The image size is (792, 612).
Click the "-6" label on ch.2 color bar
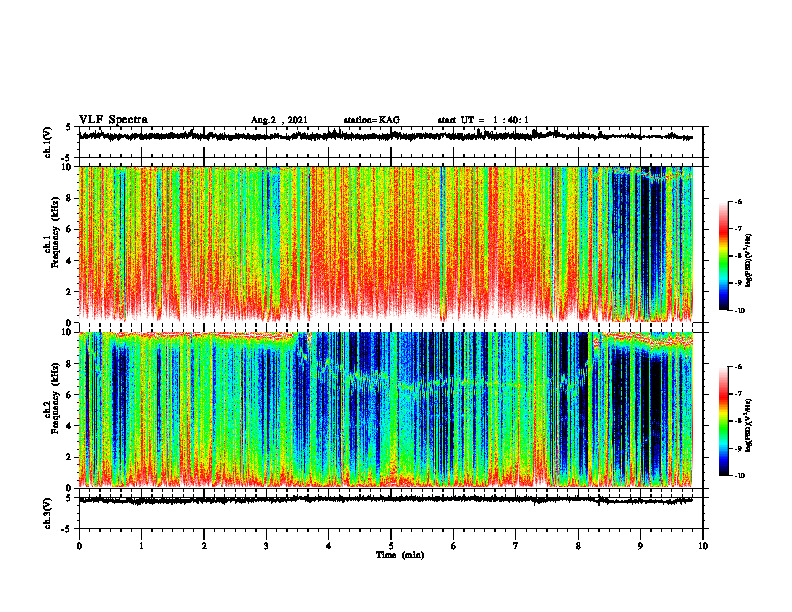[x=738, y=367]
